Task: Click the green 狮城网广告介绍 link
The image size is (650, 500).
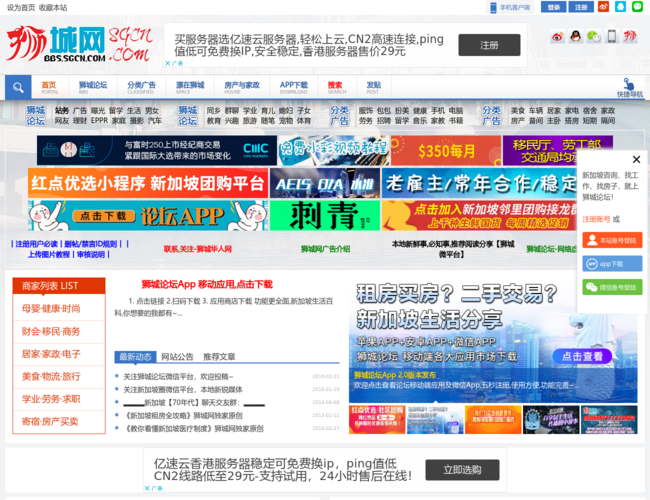Action: pyautogui.click(x=325, y=249)
